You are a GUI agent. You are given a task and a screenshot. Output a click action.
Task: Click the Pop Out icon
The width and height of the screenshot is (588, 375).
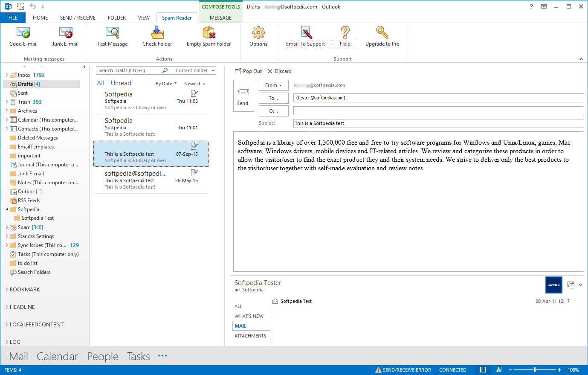coord(238,71)
